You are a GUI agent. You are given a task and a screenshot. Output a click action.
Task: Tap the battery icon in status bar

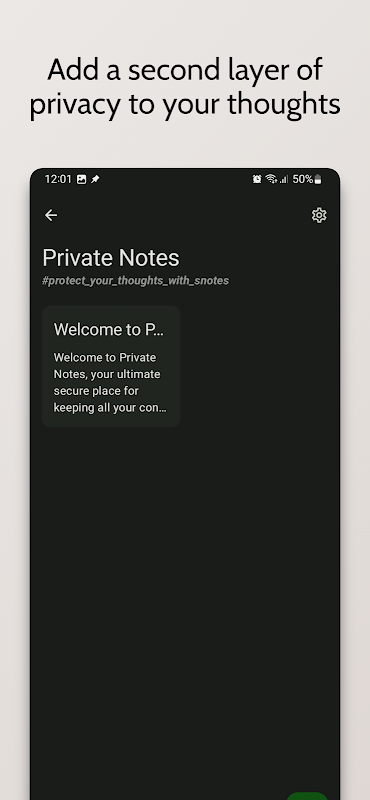317,179
